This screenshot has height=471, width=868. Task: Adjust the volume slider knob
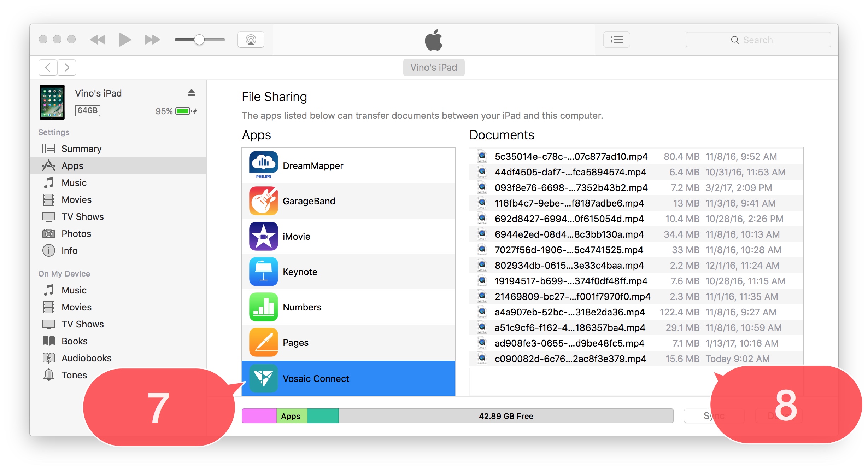[199, 40]
